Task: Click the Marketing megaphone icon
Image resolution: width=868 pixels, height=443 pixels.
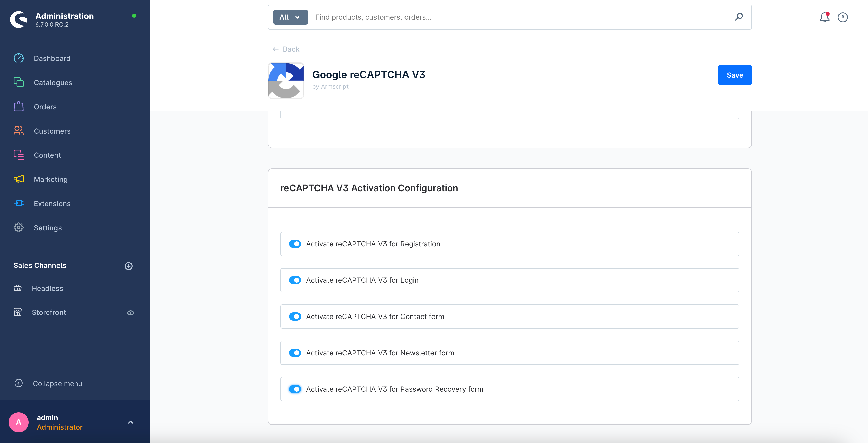Action: [18, 179]
